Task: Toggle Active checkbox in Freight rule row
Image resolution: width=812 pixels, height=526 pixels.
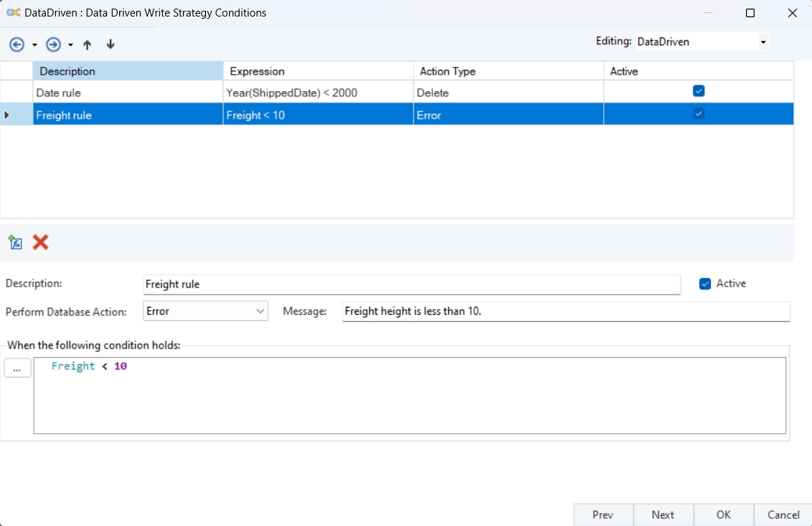Action: [699, 114]
